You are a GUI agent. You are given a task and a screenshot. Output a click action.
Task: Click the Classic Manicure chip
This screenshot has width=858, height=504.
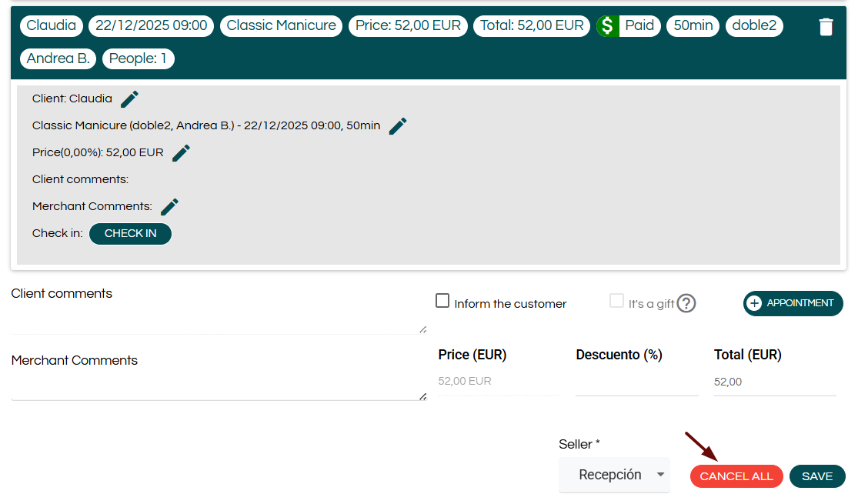pyautogui.click(x=281, y=26)
